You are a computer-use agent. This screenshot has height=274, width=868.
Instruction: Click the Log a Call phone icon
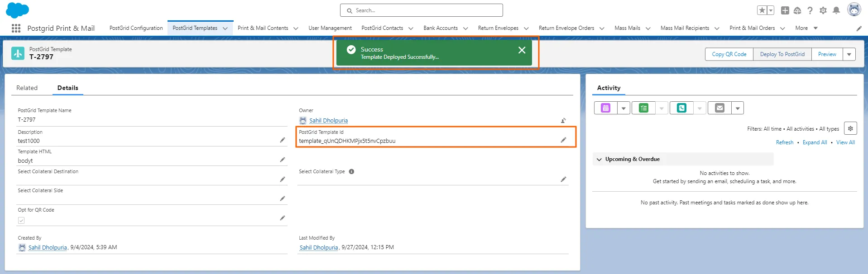coord(681,108)
